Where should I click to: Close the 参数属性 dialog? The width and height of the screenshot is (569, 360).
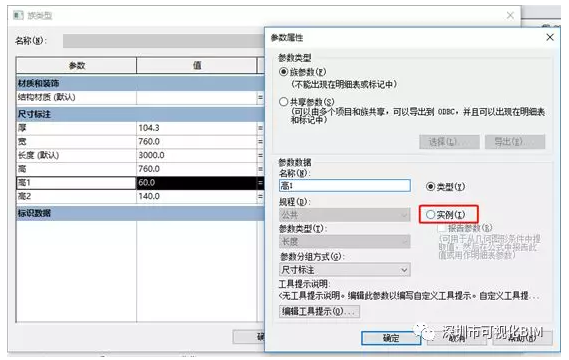click(x=550, y=37)
